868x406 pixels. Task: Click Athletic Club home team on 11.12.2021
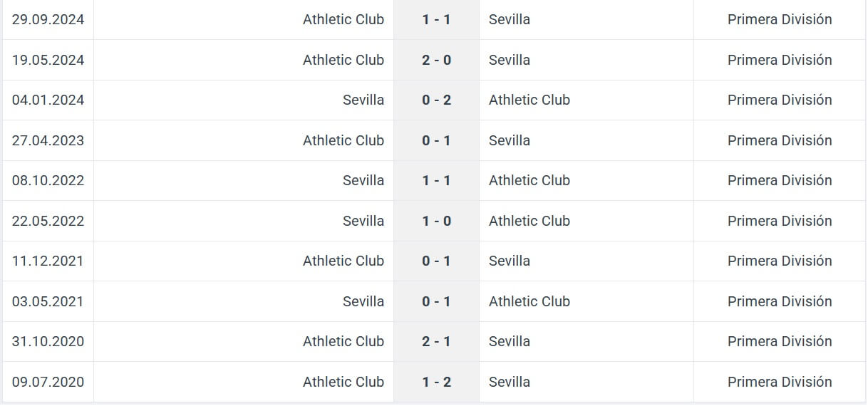pyautogui.click(x=343, y=261)
